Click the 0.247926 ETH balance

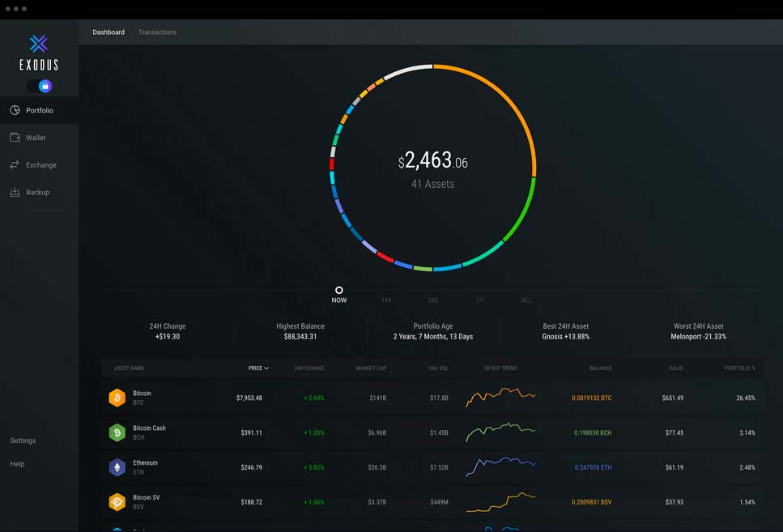point(593,467)
